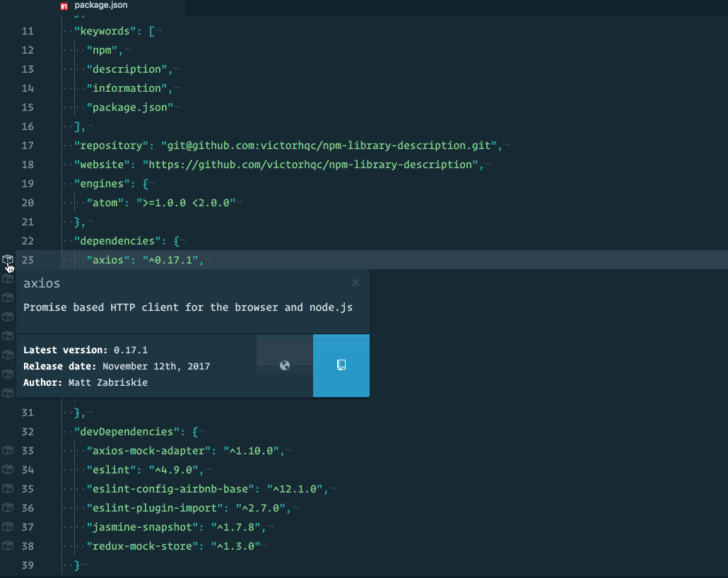This screenshot has width=728, height=578.
Task: Click the "axios-mock-adapter" key
Action: pos(148,450)
